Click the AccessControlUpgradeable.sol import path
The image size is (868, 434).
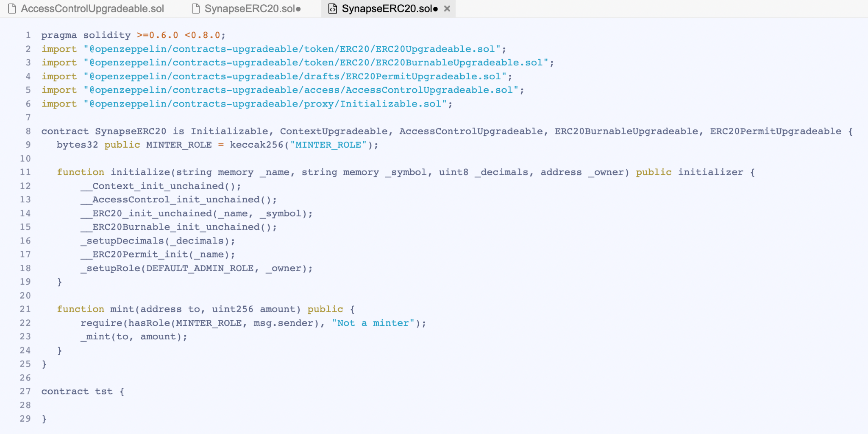pyautogui.click(x=301, y=90)
